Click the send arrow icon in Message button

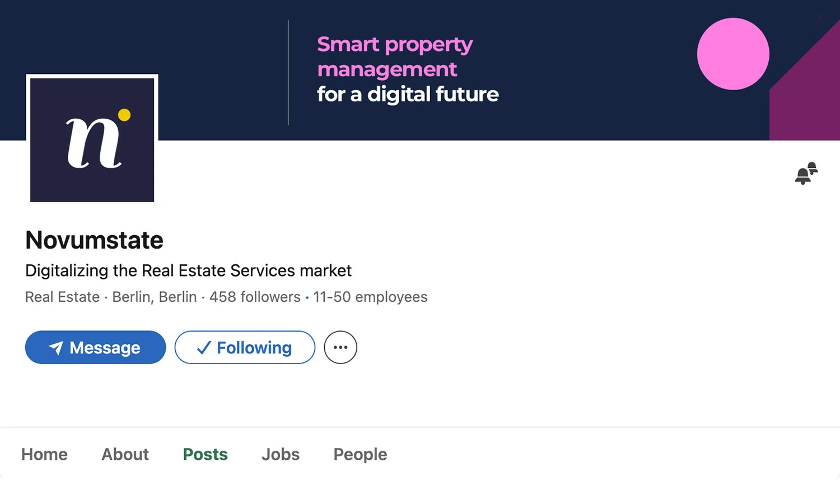55,347
